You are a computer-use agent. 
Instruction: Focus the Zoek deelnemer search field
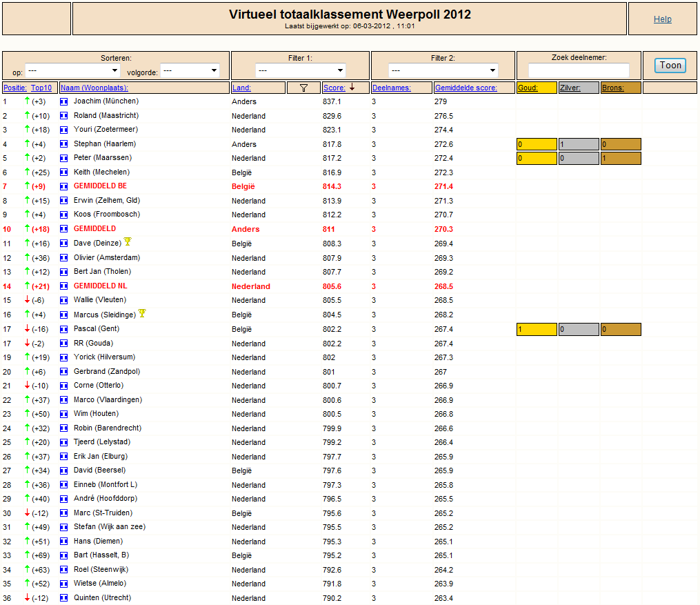pyautogui.click(x=579, y=70)
